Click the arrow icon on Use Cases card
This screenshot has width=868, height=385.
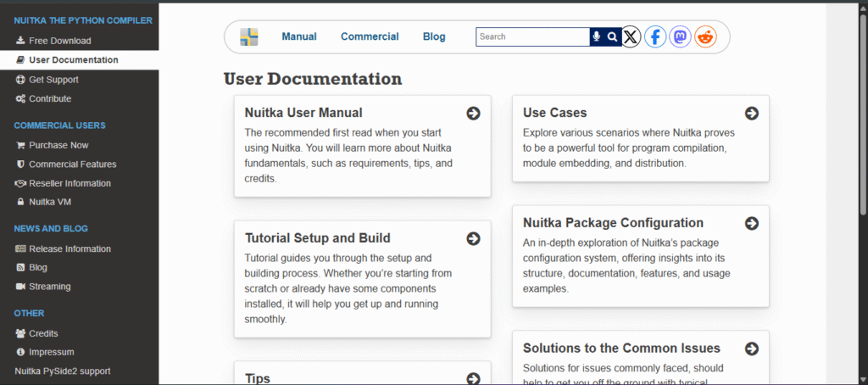[752, 113]
